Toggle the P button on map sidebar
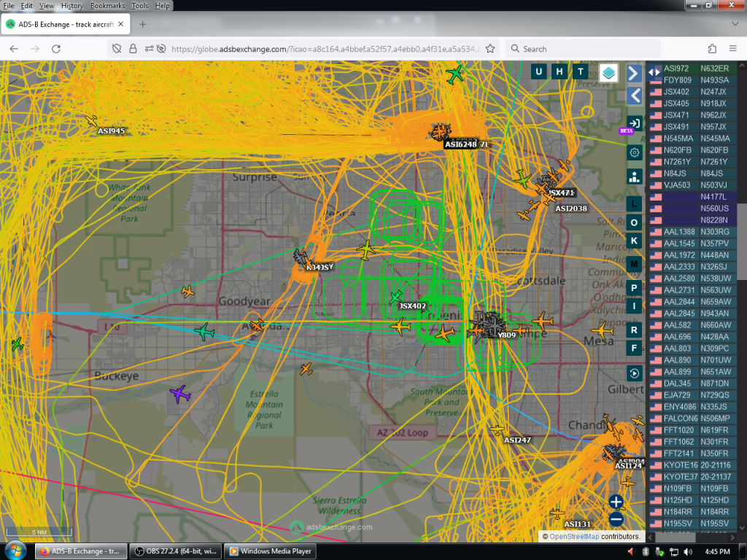Viewport: 747px width, 560px height. click(x=634, y=287)
